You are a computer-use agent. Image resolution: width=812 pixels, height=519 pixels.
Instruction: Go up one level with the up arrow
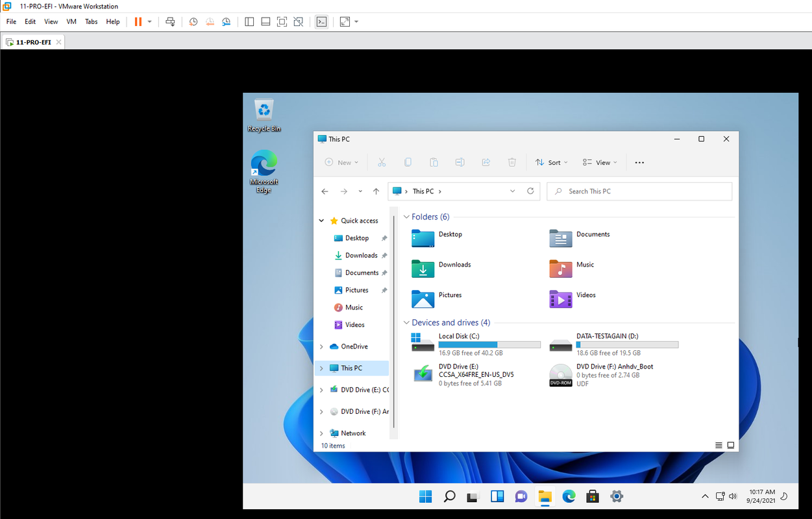[376, 191]
